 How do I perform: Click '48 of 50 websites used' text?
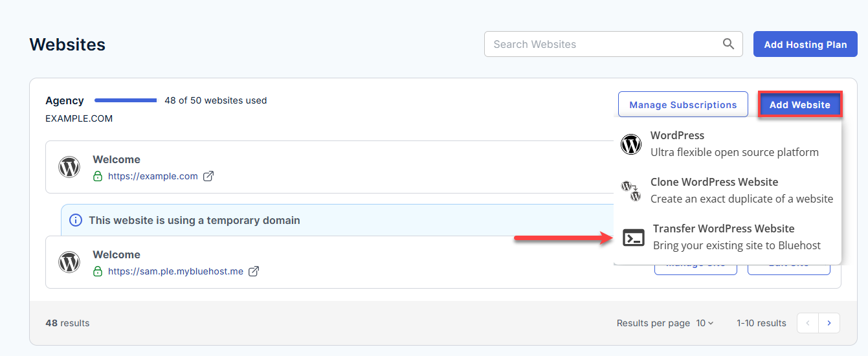tap(216, 100)
